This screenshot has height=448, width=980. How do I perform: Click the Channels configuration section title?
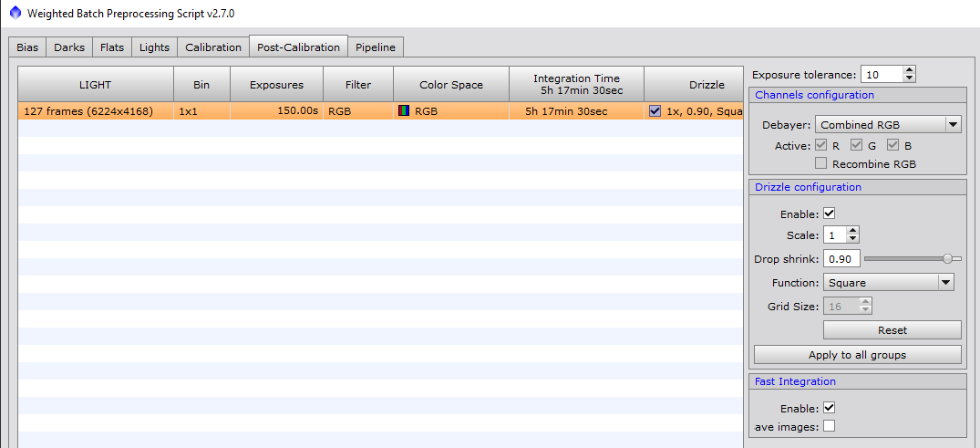[x=814, y=95]
